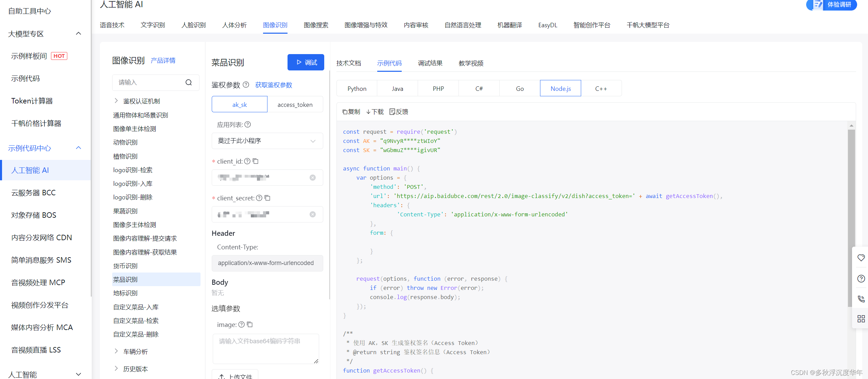Copy the client_id value icon
Screen dimensions: 868x379
(256, 161)
